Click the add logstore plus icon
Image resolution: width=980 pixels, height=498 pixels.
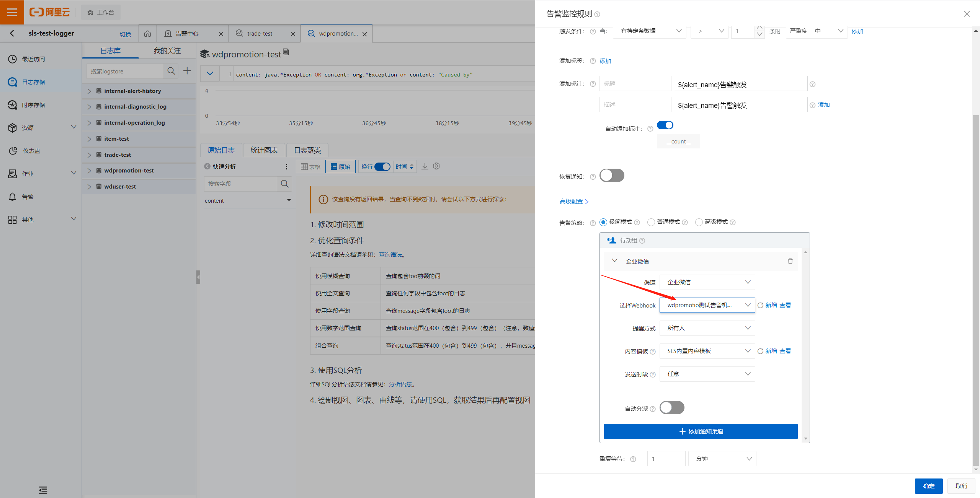(187, 71)
